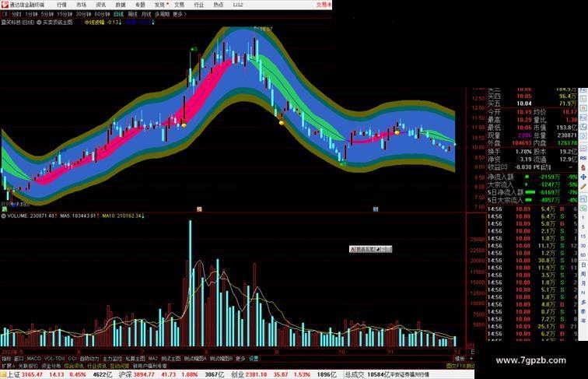The image size is (588, 379).
Task: Click the 15-minute button in the right toolbar
Action: (583, 237)
